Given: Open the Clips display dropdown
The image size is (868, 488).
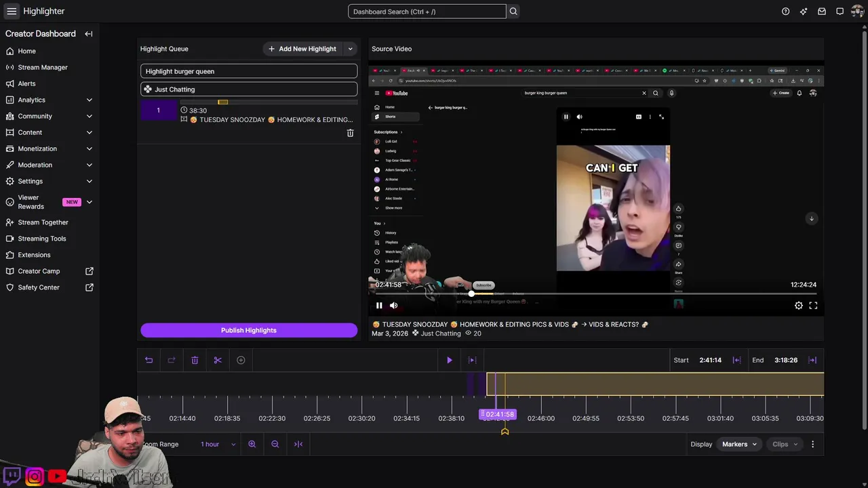Looking at the screenshot, I should coord(785,445).
